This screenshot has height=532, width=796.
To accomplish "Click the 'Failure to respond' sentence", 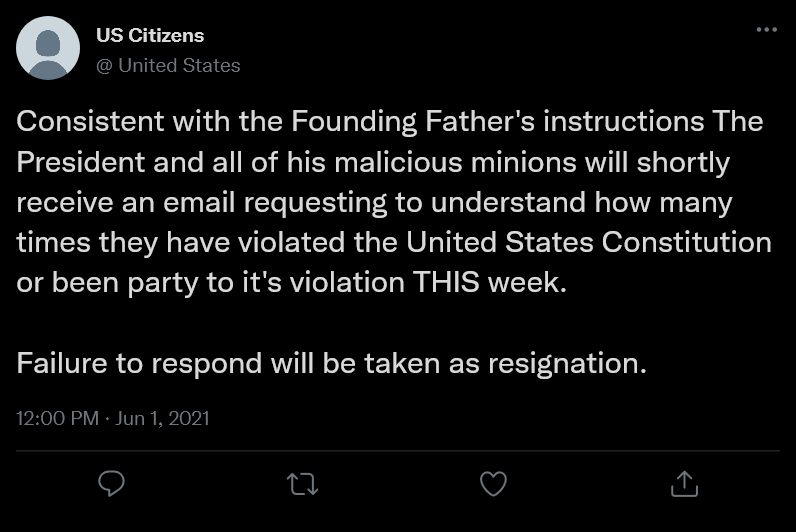I will 331,363.
